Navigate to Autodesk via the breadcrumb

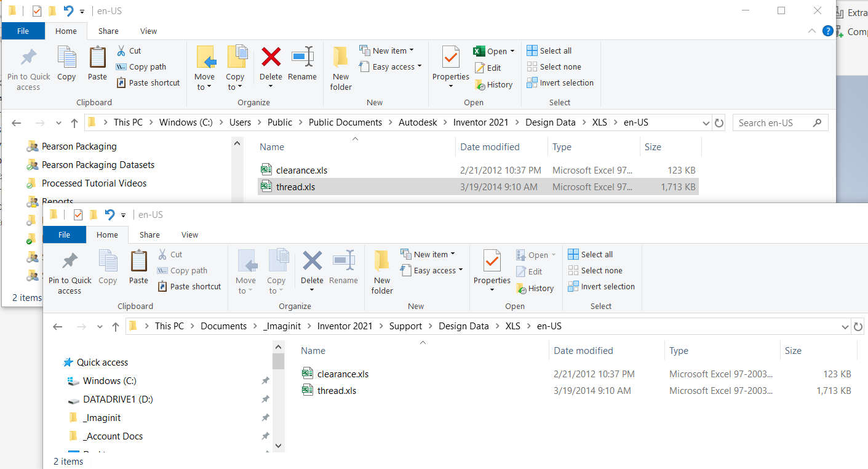point(418,122)
